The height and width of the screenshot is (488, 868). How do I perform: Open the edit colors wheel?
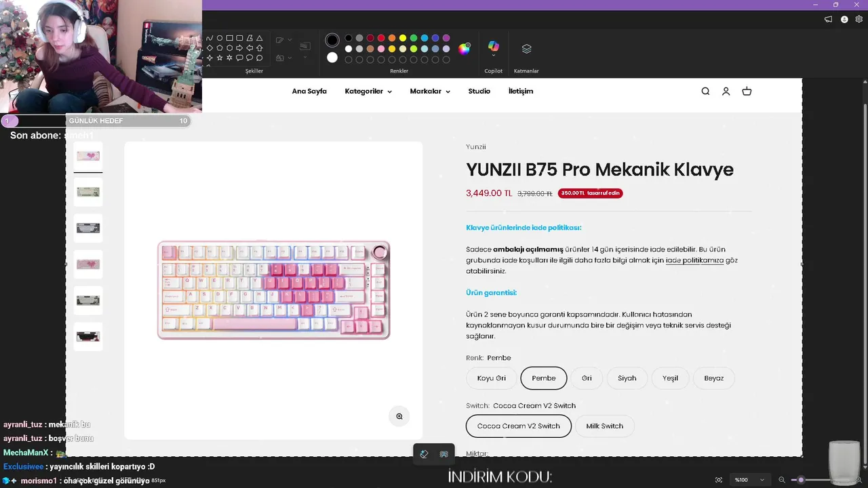point(464,49)
